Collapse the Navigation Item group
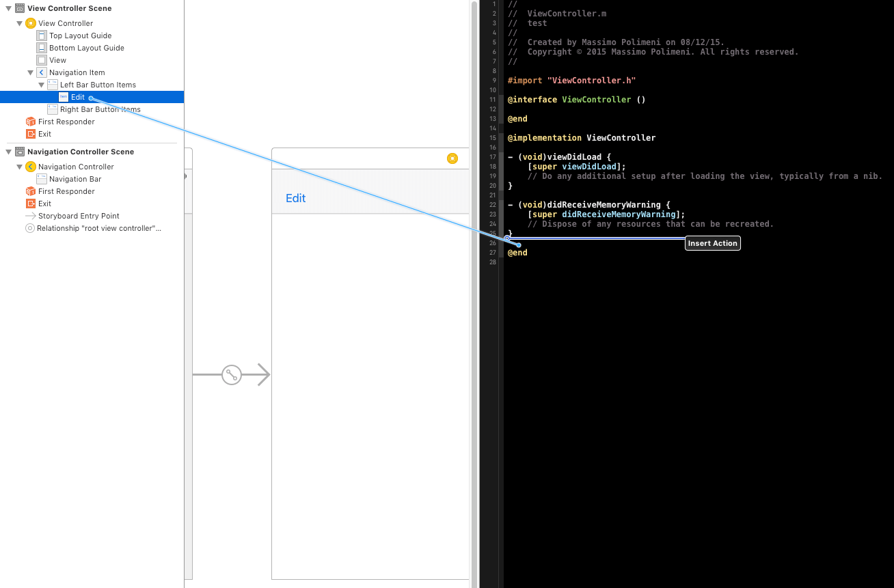This screenshot has width=894, height=588. pos(30,72)
